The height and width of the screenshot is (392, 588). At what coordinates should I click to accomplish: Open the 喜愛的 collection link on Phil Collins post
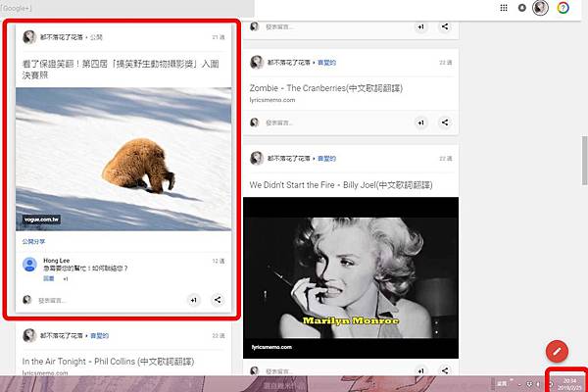coord(99,336)
